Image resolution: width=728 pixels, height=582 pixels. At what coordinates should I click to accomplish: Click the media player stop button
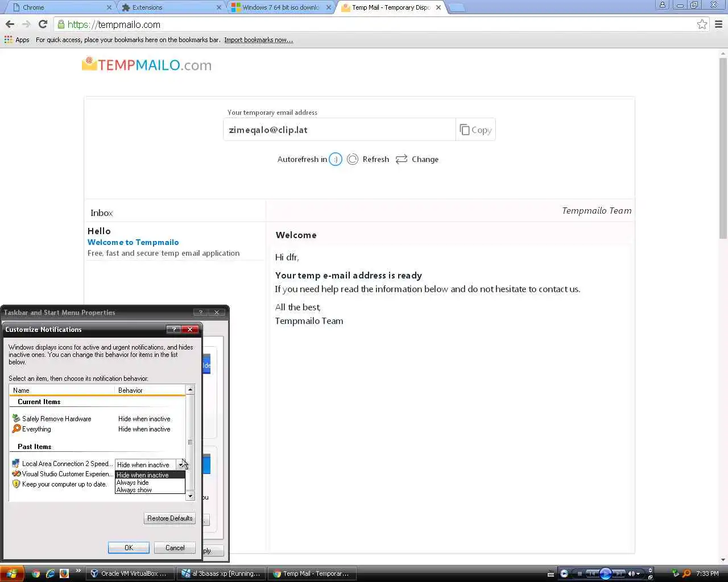(579, 573)
